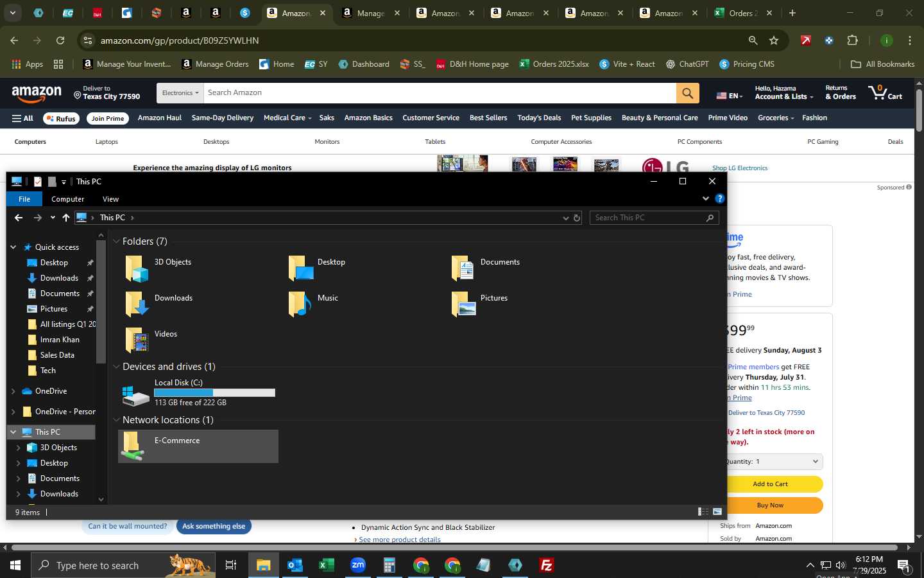The image size is (924, 578).
Task: Open the Computer ribbon tab
Action: point(68,199)
